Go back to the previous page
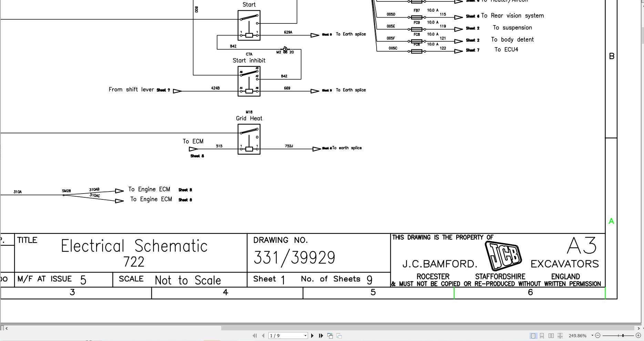This screenshot has height=341, width=644. click(263, 335)
